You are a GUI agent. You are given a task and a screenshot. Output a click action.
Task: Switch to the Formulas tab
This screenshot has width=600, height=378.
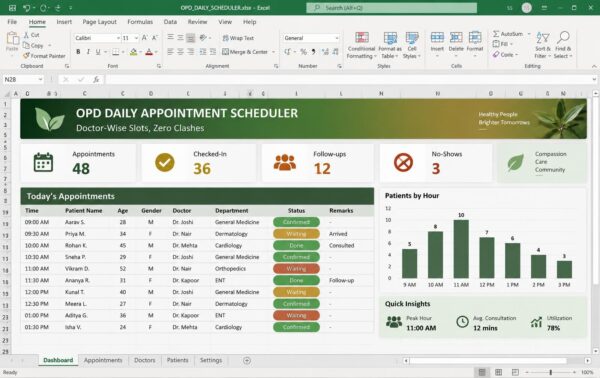point(140,22)
